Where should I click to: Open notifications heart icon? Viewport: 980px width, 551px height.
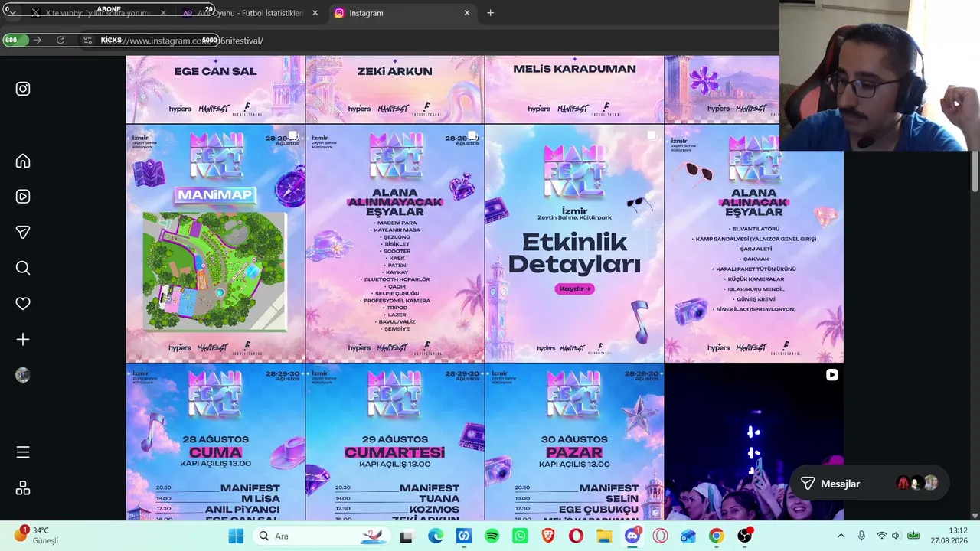(23, 304)
